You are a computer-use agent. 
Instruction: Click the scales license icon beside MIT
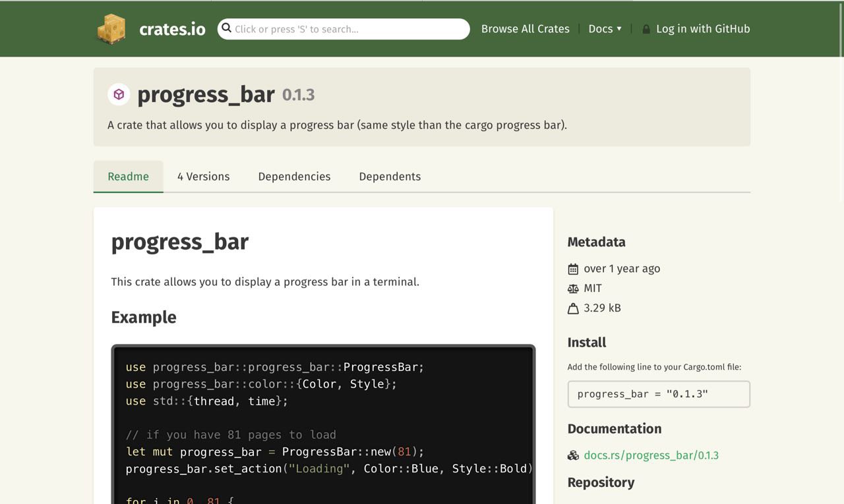point(573,289)
